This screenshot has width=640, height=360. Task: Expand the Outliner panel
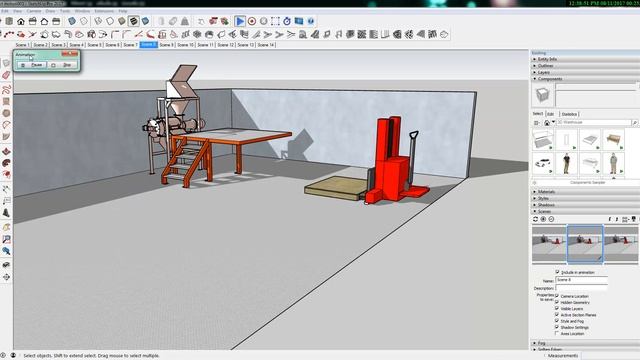click(585, 66)
